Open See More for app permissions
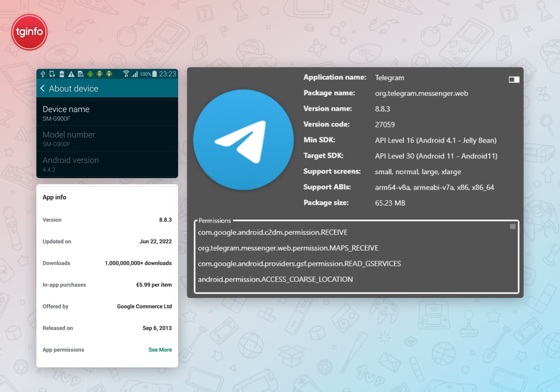The image size is (560, 392). click(160, 350)
